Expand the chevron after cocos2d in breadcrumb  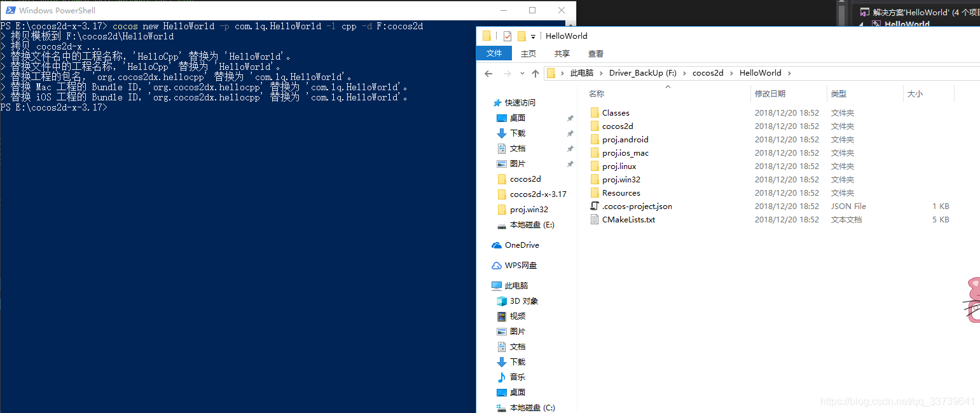731,73
